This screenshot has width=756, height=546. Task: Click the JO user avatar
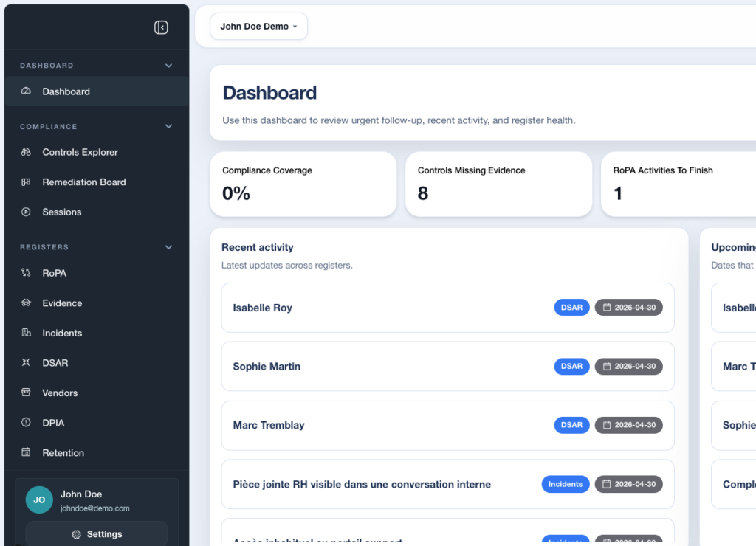39,500
